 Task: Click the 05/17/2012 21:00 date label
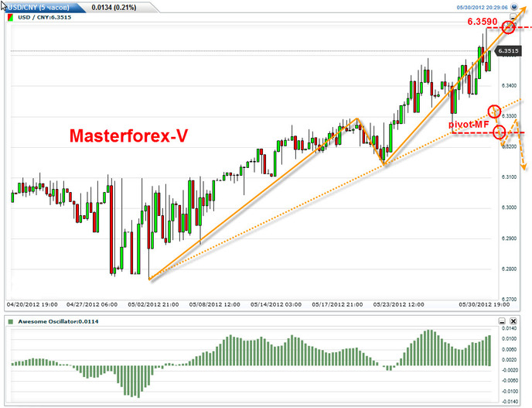coord(338,305)
